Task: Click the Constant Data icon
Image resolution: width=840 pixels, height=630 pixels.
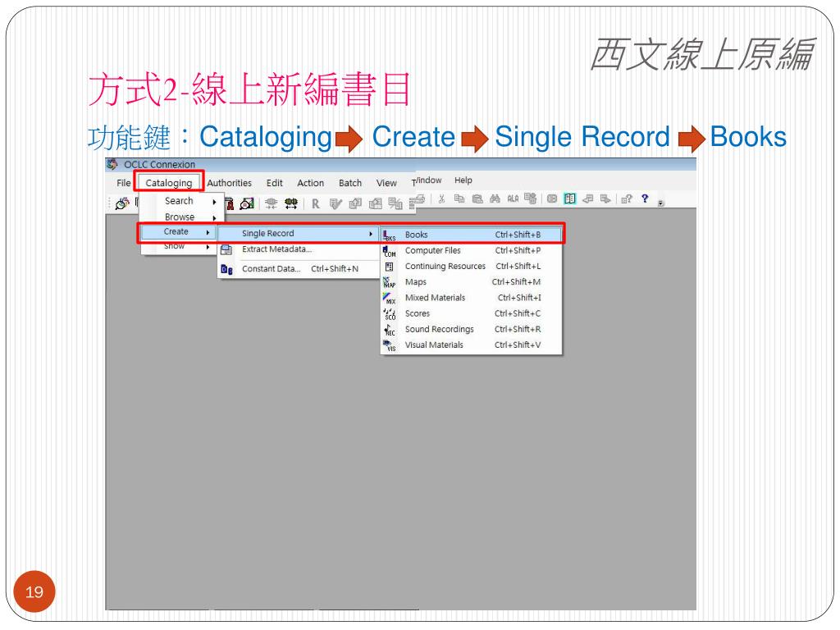Action: (226, 269)
